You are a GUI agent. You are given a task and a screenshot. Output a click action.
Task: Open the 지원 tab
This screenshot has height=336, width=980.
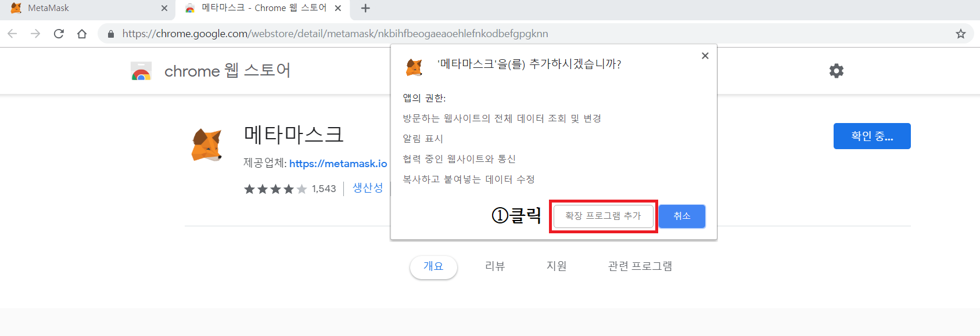(x=557, y=266)
